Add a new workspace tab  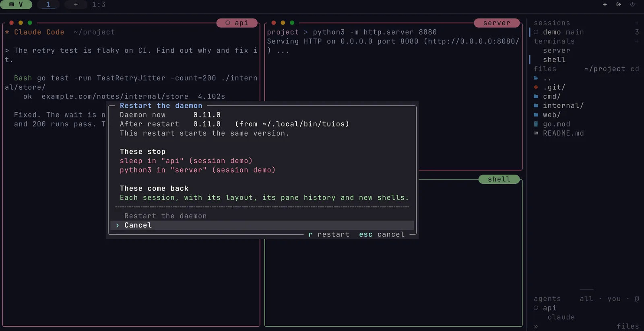(76, 4)
